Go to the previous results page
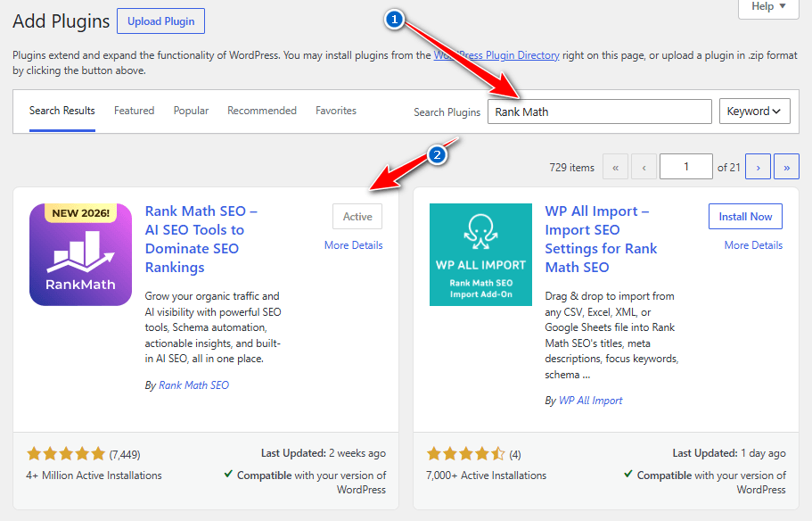 click(x=644, y=167)
